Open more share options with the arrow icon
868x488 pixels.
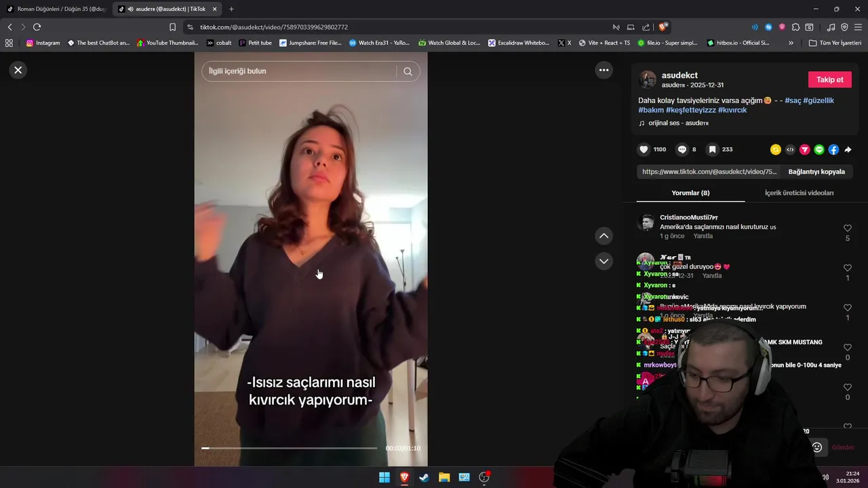848,150
